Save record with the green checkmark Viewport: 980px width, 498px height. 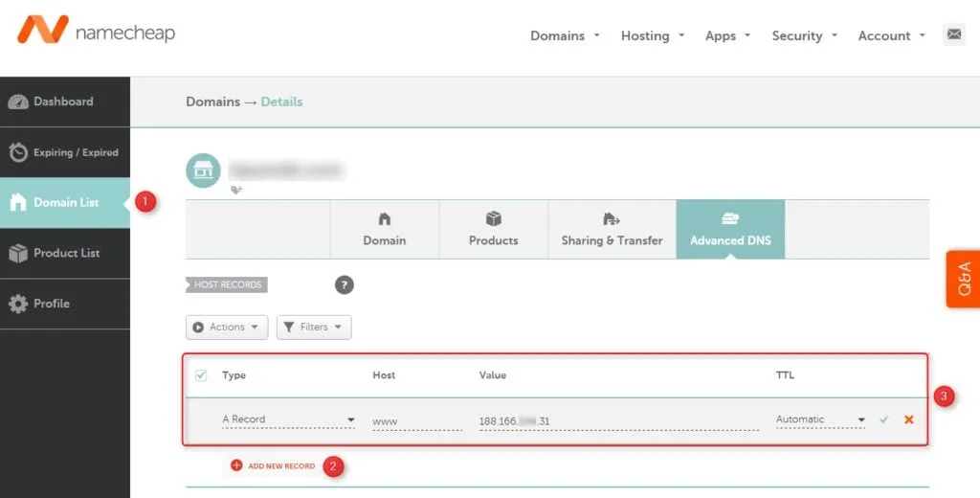click(x=883, y=419)
